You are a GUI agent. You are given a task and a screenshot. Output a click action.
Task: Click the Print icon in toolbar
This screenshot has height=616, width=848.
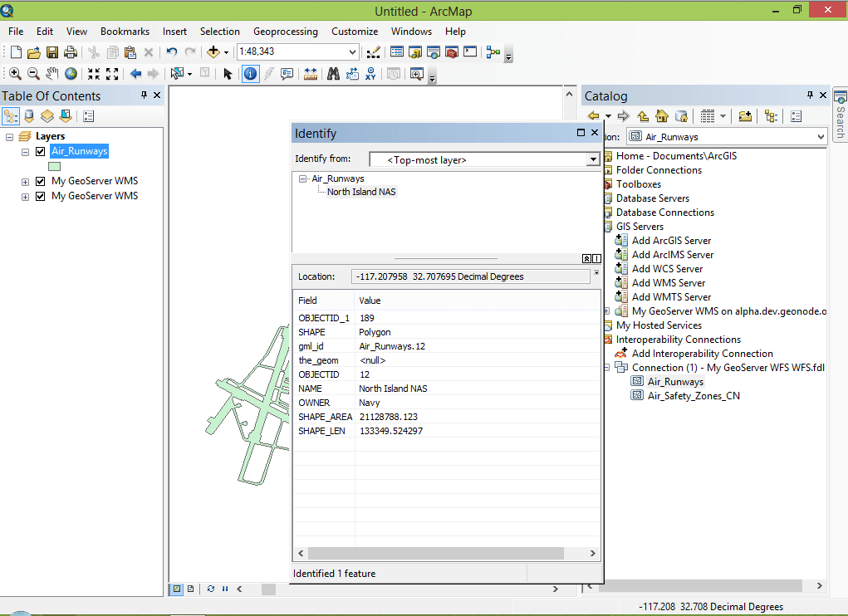click(71, 52)
